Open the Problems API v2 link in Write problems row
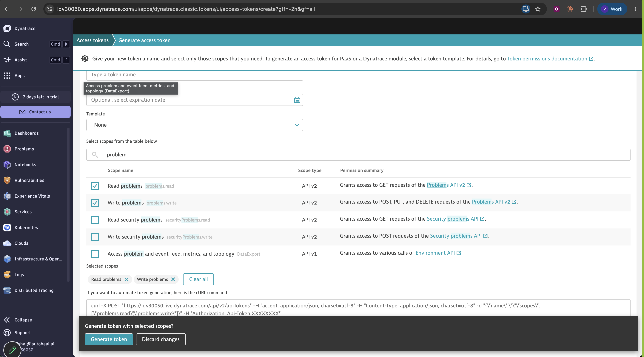644x357 pixels. pos(494,202)
